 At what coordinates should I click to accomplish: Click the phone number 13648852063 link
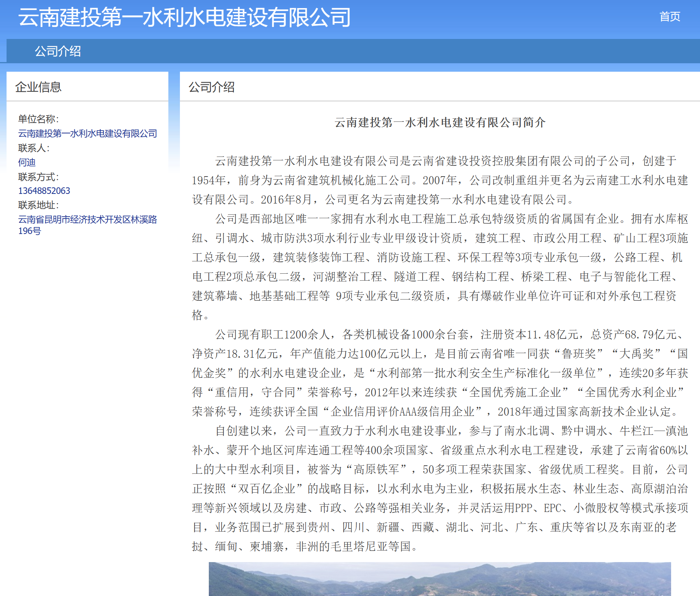click(44, 190)
